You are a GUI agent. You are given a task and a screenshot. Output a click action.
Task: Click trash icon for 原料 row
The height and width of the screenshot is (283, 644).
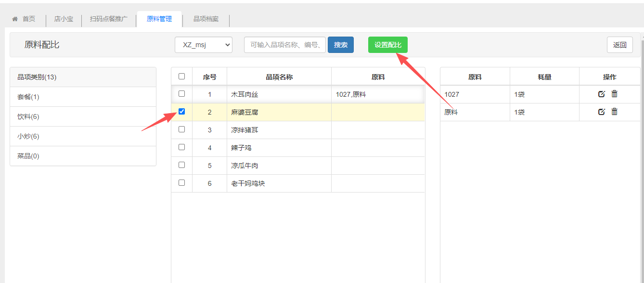point(614,112)
